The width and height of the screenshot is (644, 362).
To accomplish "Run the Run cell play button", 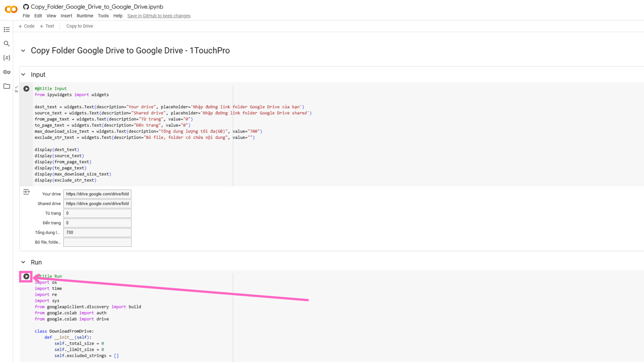I will click(x=26, y=276).
